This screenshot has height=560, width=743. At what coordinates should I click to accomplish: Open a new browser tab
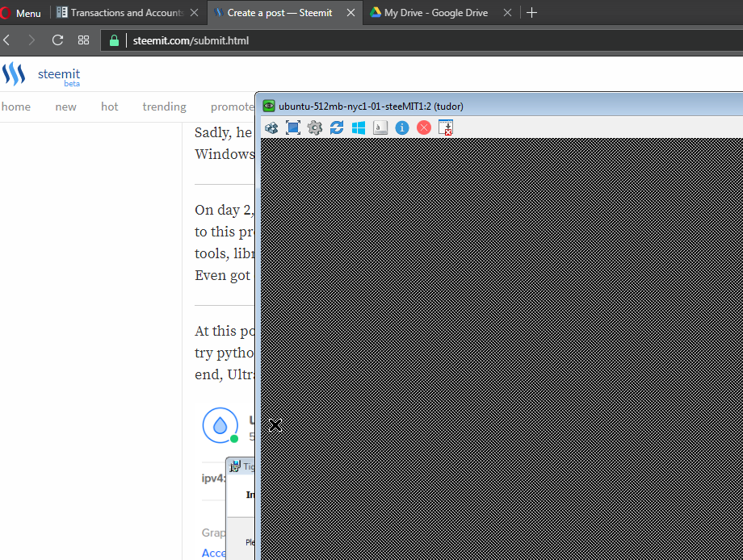coord(531,13)
